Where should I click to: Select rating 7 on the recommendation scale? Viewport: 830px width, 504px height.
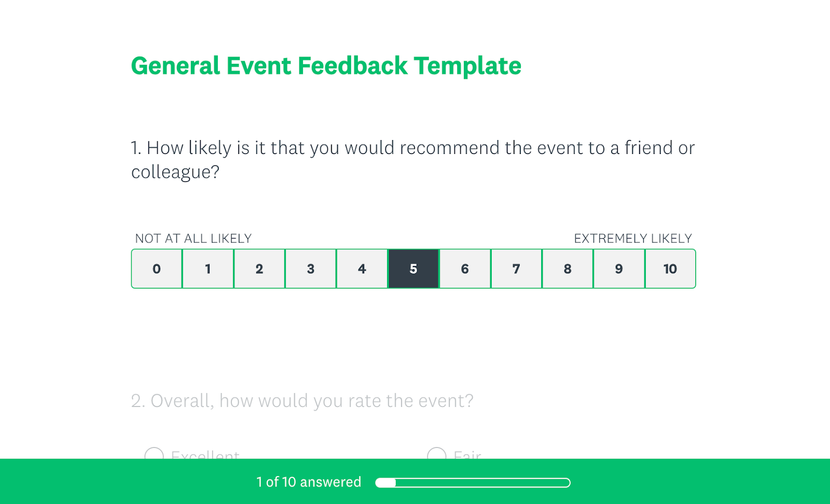(x=516, y=269)
